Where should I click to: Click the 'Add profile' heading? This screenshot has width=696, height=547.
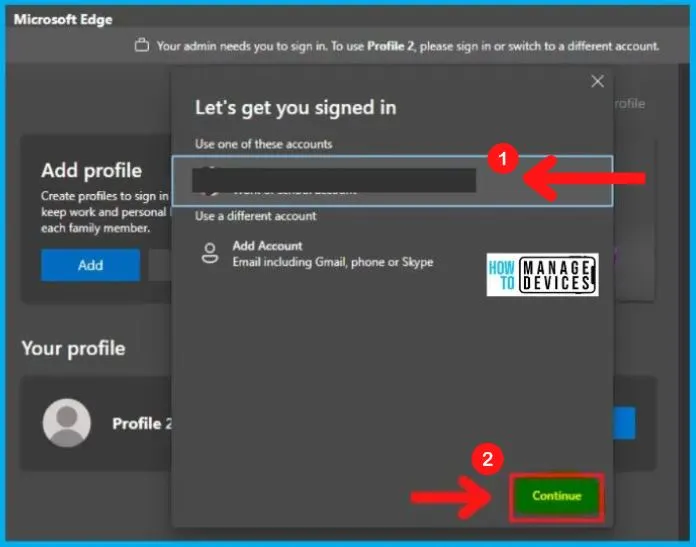point(91,170)
